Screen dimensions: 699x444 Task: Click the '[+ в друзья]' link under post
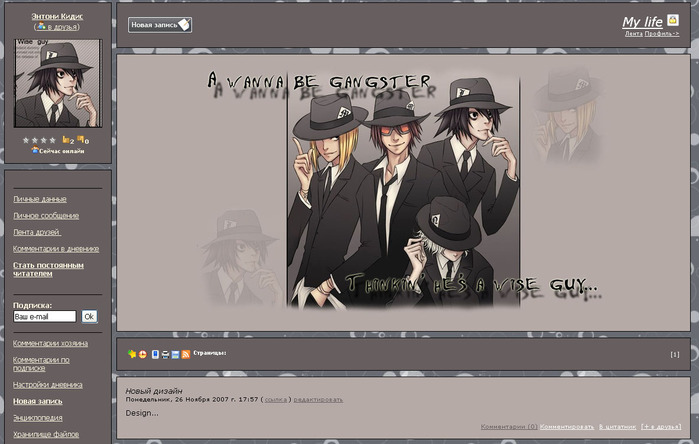[661, 427]
